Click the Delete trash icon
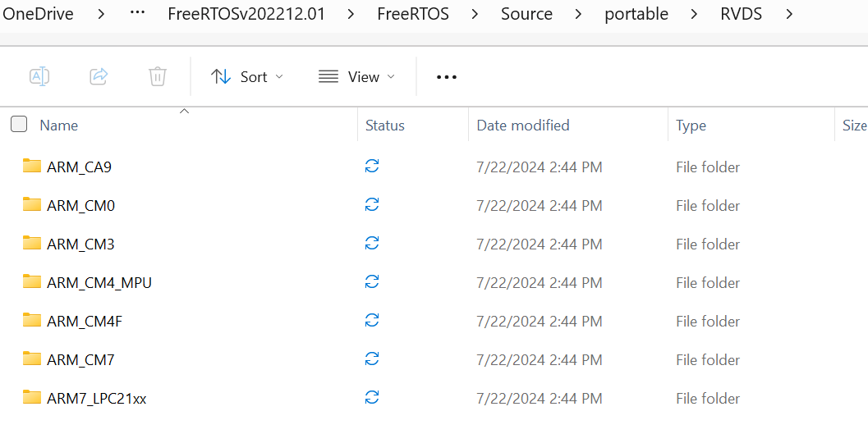The width and height of the screenshot is (868, 434). pos(158,76)
